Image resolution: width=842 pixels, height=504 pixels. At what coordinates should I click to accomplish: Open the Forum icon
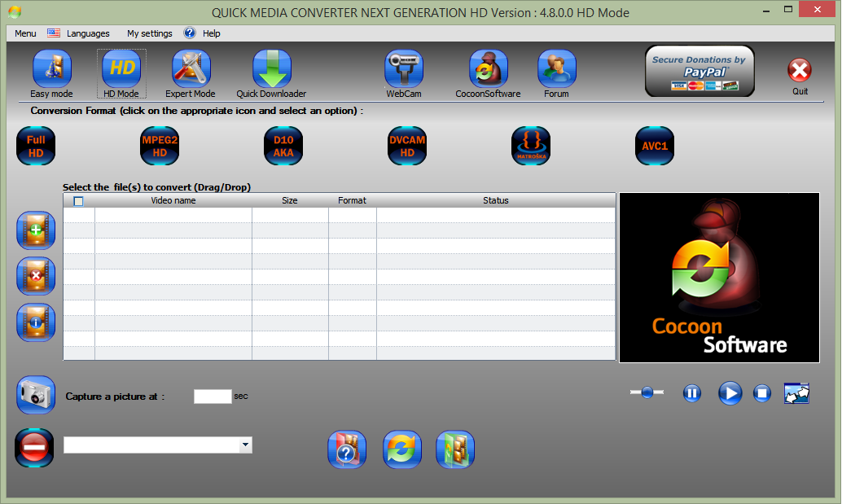point(557,68)
